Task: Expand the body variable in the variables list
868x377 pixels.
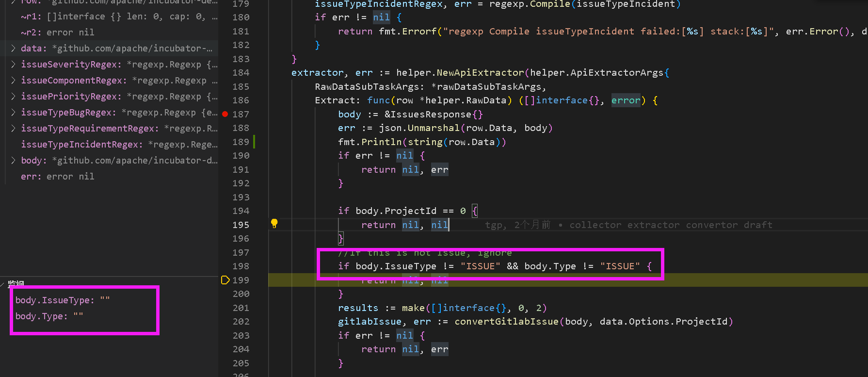Action: click(13, 160)
